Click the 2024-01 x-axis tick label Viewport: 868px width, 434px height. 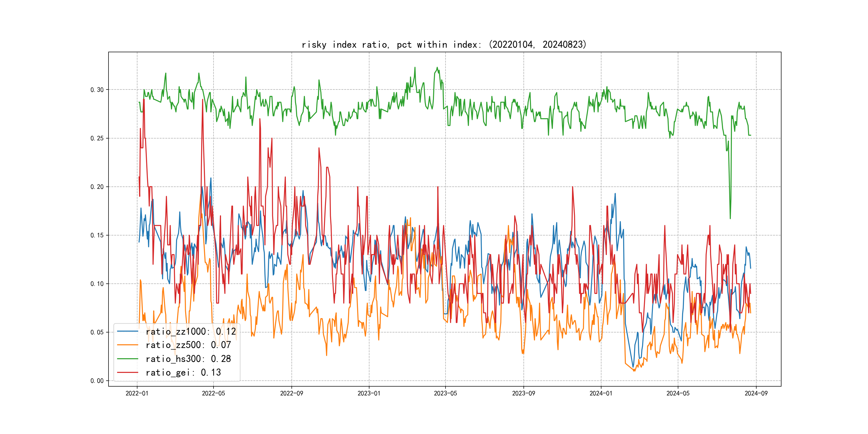click(601, 393)
